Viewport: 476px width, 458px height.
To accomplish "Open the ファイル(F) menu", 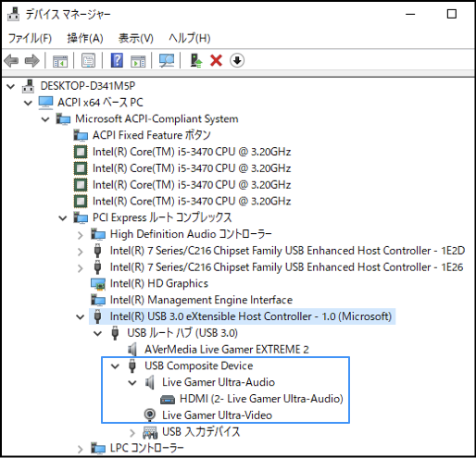I will (30, 38).
